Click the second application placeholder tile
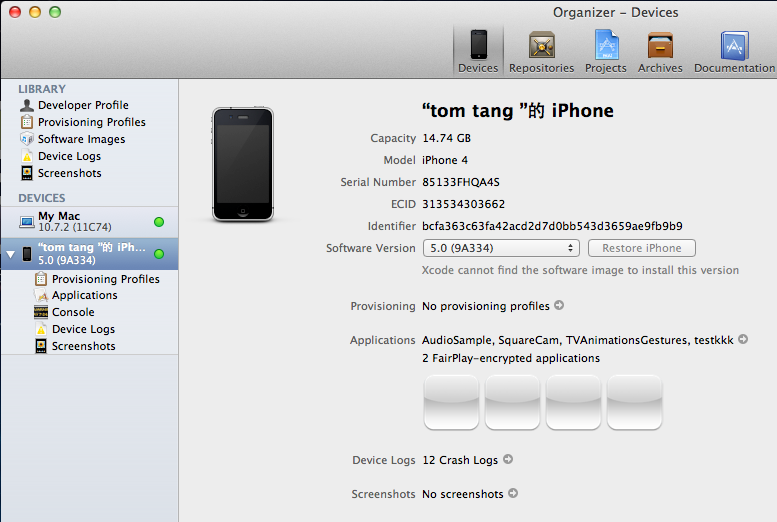The height and width of the screenshot is (522, 777). pos(512,402)
